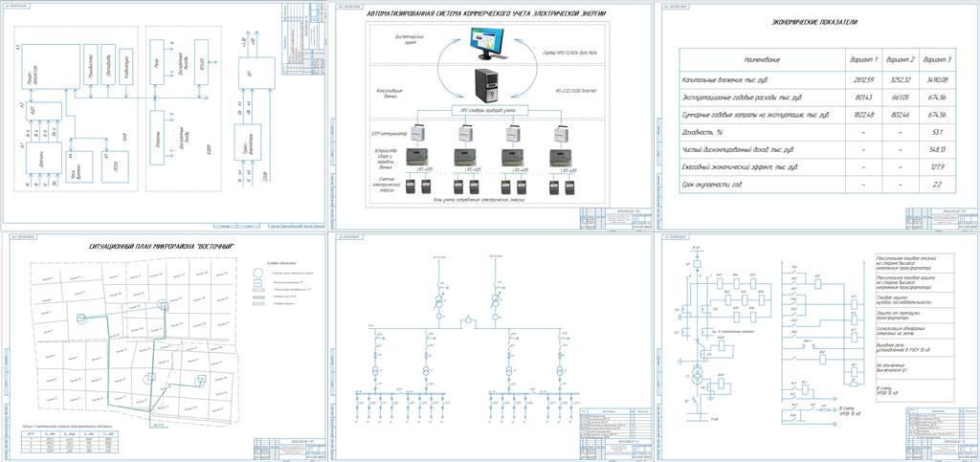
Task: Click the 'Микропроцессор' block in the structural diagram
Action: click(52, 66)
